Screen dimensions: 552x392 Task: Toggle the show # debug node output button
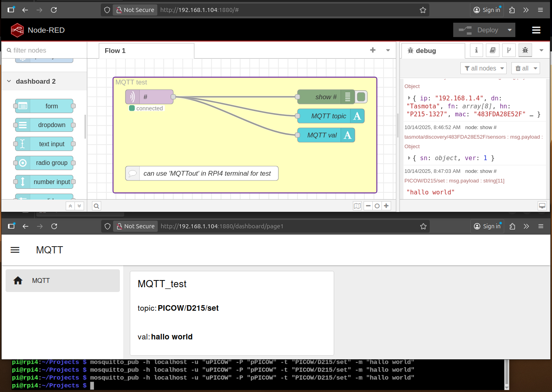361,97
